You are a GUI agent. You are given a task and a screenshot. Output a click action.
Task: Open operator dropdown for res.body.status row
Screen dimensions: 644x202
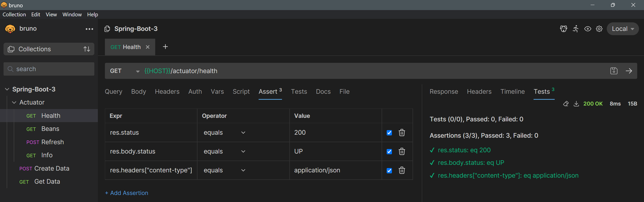pos(224,151)
